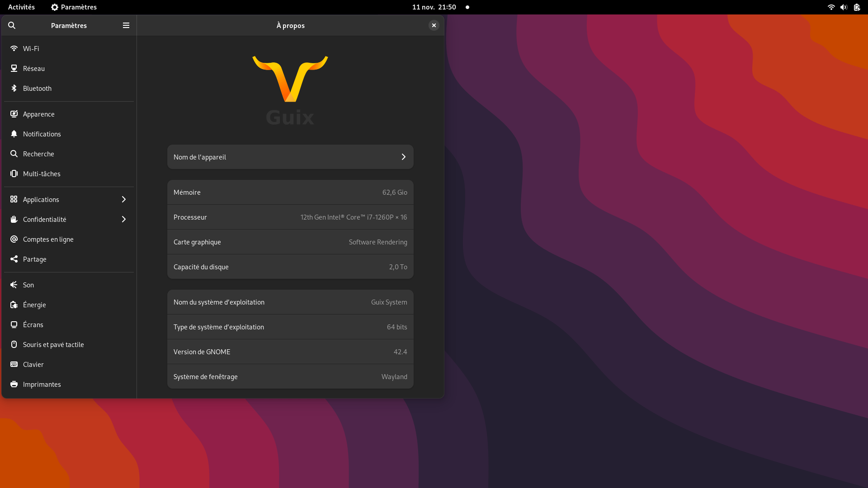Expand the Confidentialité submenu chevron

point(123,219)
